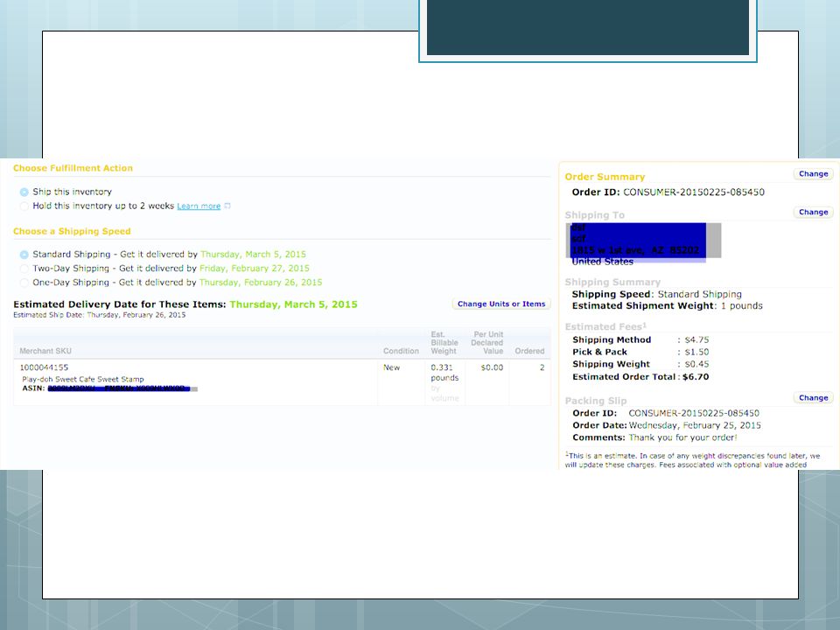Image resolution: width=840 pixels, height=630 pixels.
Task: Click Change button next to Order Summary
Action: 813,173
